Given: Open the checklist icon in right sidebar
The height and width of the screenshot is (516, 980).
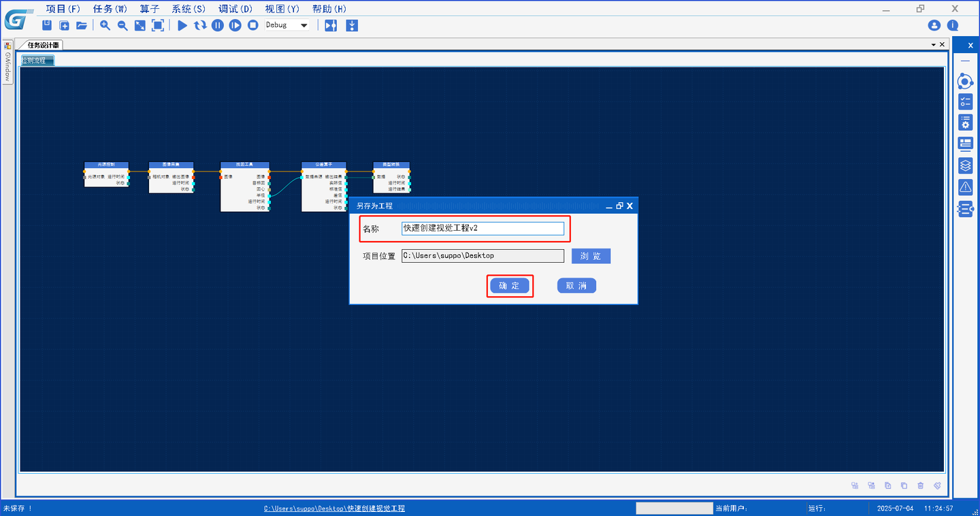Looking at the screenshot, I should point(965,102).
